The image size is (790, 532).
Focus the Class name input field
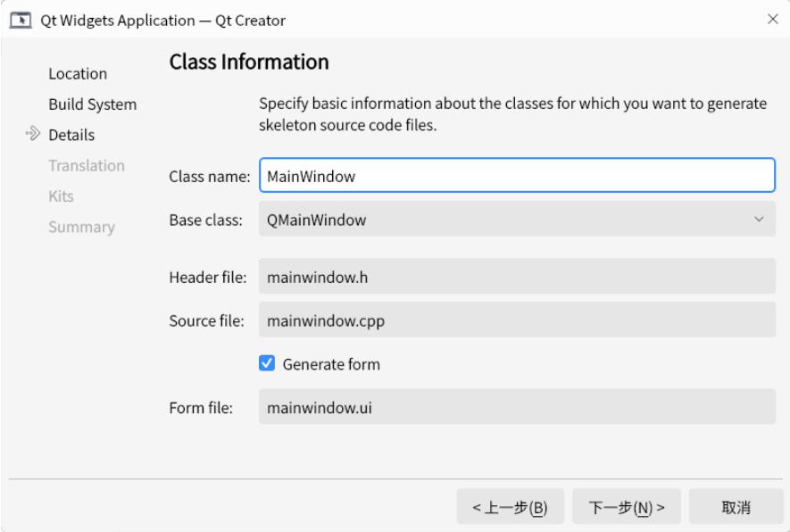tap(515, 176)
